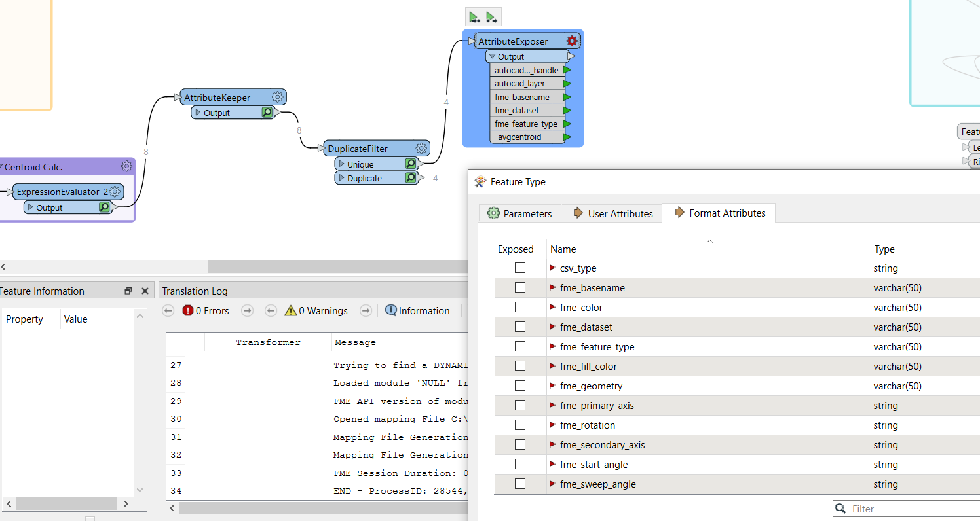Open DuplicateFilter gear settings
Image resolution: width=980 pixels, height=521 pixels.
tap(421, 149)
